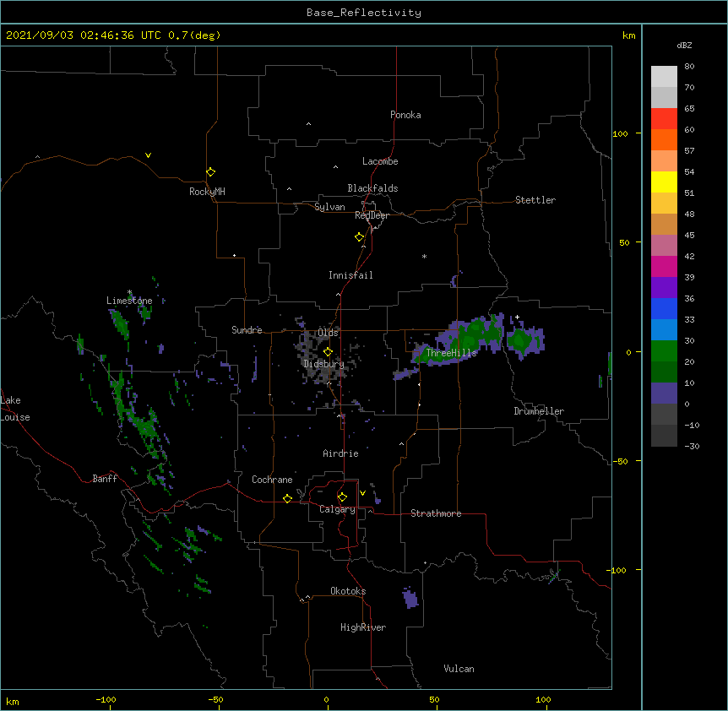Click the purple echo patch east of Okotoks
Screen dimensions: 728x711
[410, 597]
